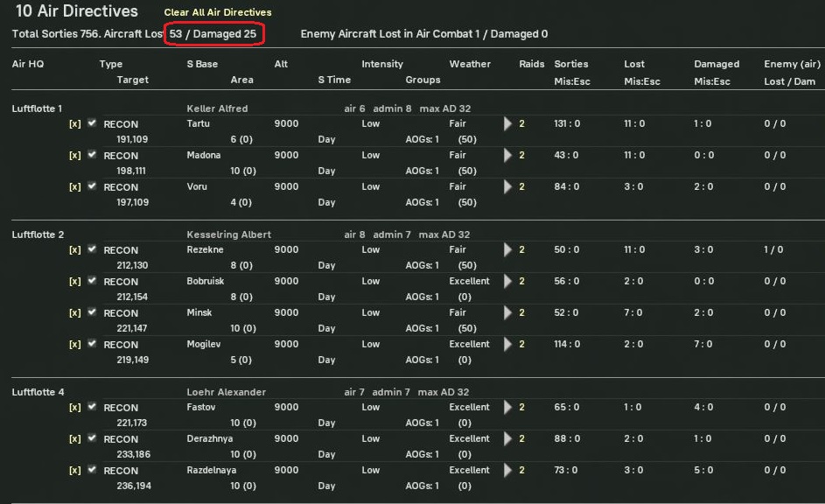
Task: Show raids for the Mogilev directive arrow
Action: coord(508,345)
